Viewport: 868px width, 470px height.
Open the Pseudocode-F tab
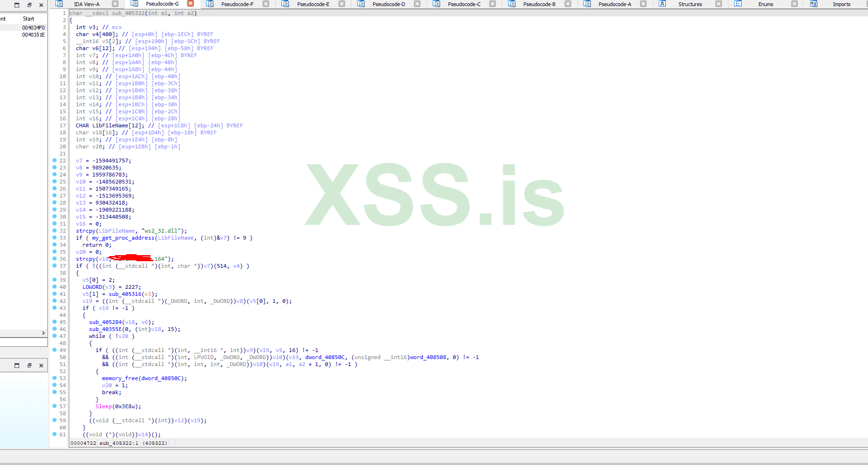(237, 4)
